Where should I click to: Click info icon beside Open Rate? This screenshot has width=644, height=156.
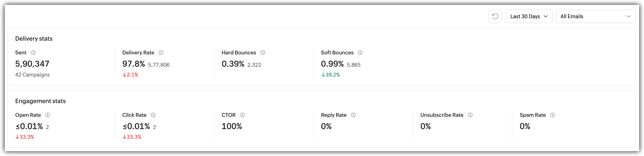coord(47,115)
